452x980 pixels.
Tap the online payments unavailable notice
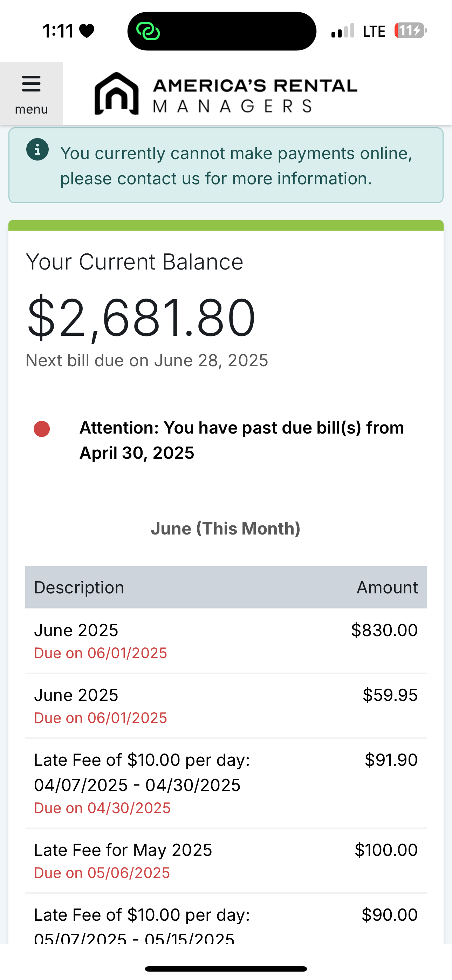236,166
